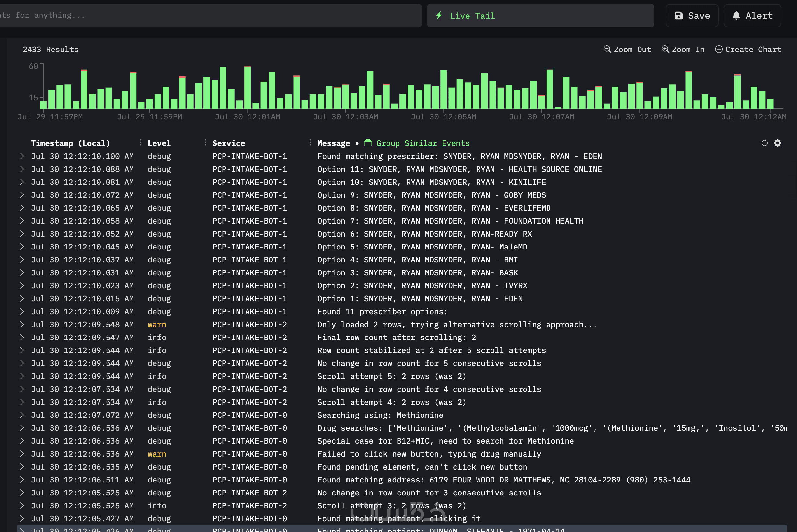Viewport: 797px width, 532px height.
Task: Click the refresh results icon
Action: pos(764,143)
